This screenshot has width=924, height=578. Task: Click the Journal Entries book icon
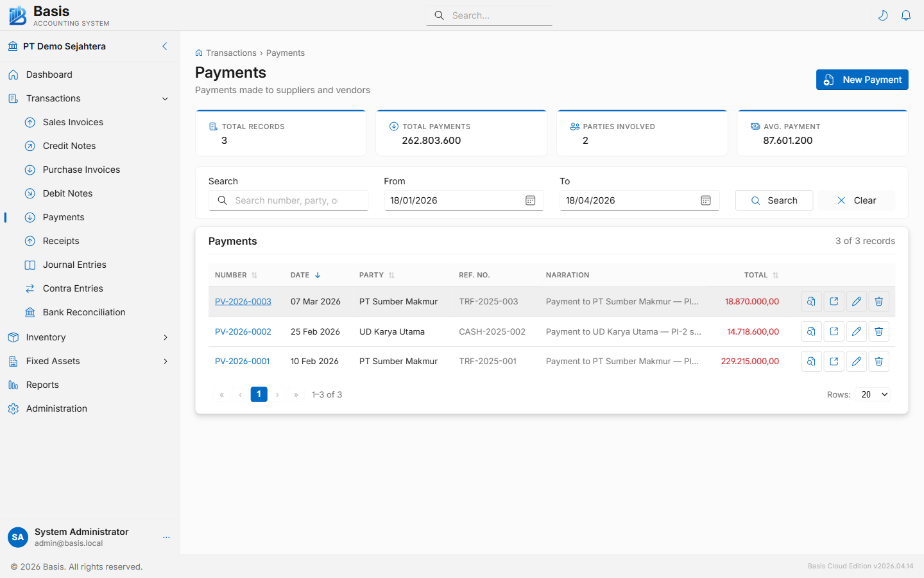point(30,265)
